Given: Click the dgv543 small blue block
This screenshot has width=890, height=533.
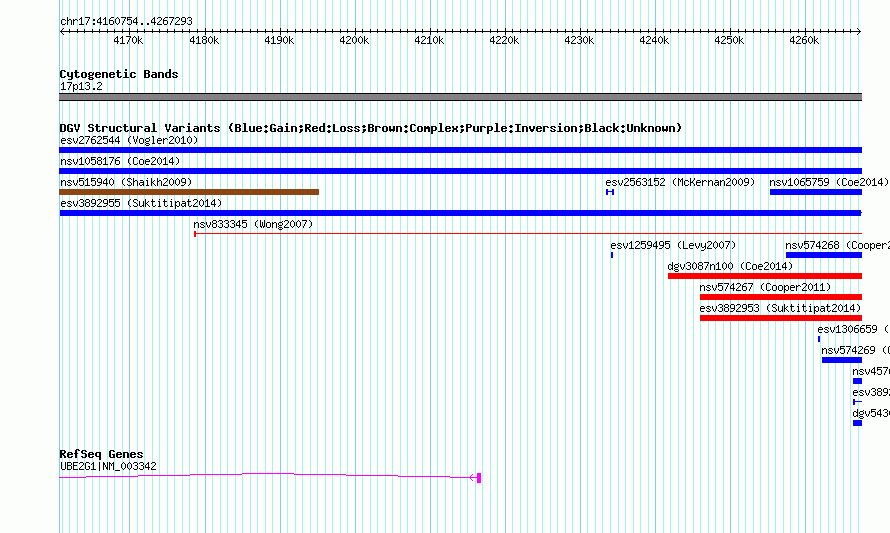Looking at the screenshot, I should (x=857, y=423).
